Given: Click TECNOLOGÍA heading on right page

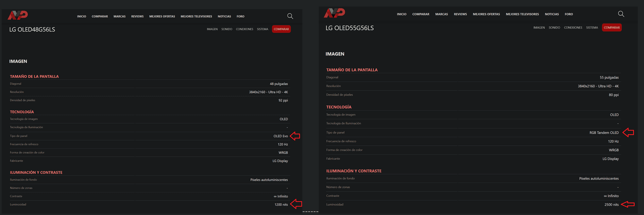Looking at the screenshot, I should tap(339, 107).
